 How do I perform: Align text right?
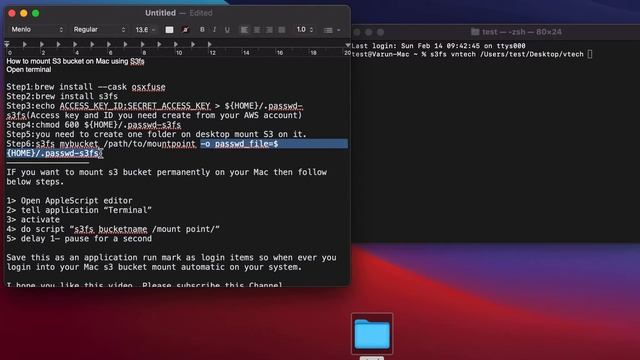(269, 30)
